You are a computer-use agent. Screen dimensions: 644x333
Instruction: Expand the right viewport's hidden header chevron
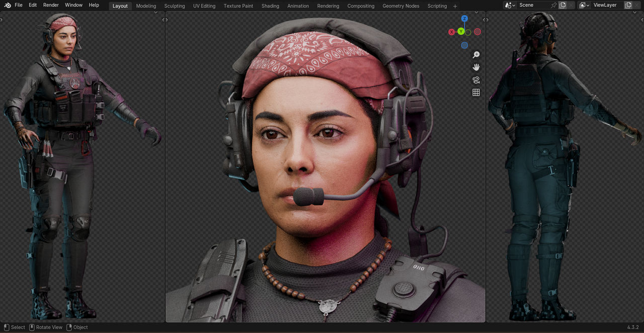(x=634, y=12)
